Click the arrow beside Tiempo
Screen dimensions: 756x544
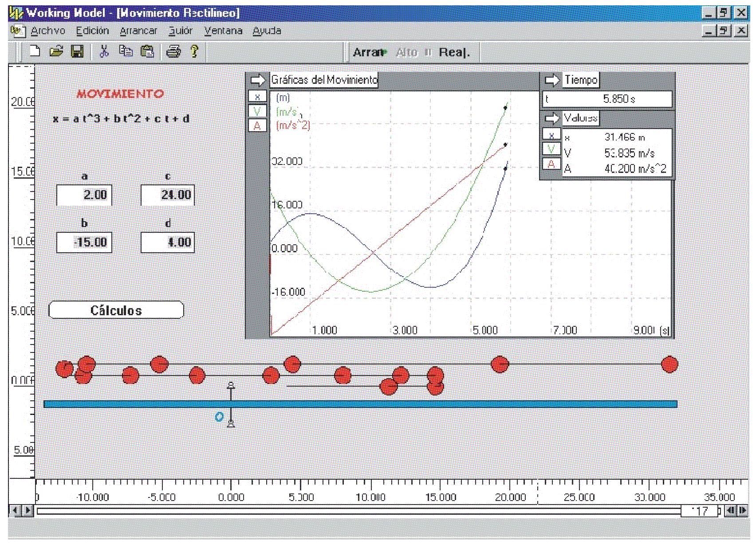pos(552,80)
